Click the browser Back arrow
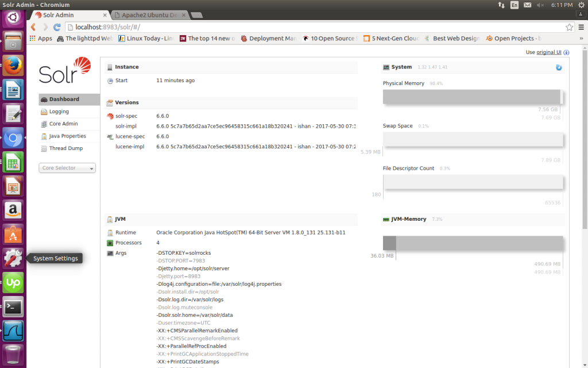 click(x=33, y=27)
